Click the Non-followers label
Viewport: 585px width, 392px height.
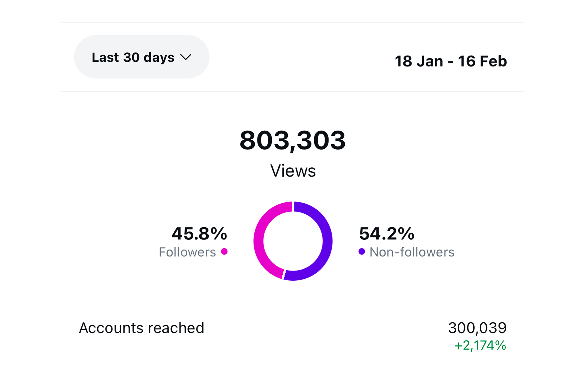point(412,252)
